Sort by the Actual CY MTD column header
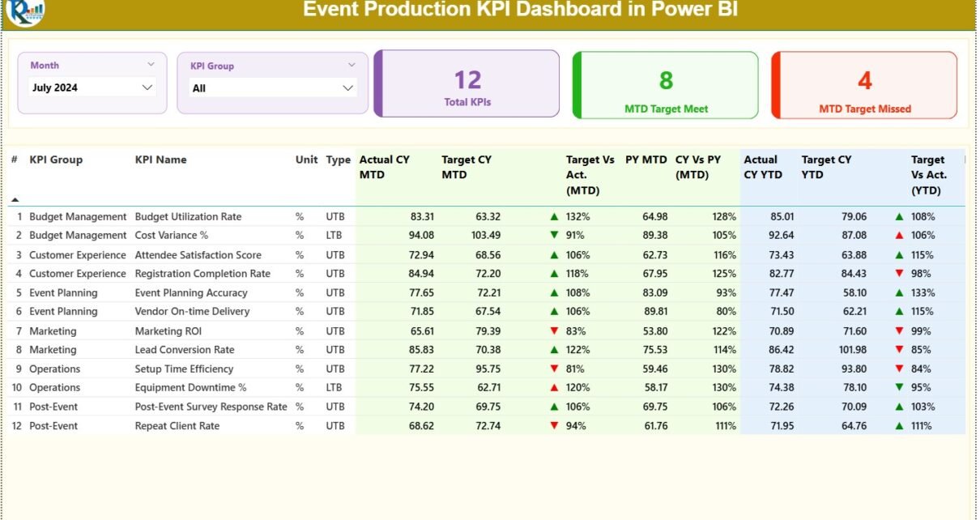 (385, 167)
